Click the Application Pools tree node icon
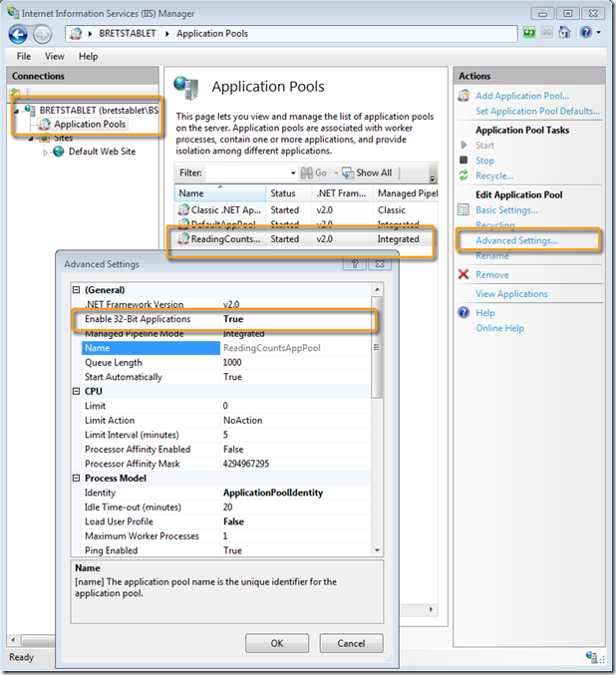 tap(45, 125)
